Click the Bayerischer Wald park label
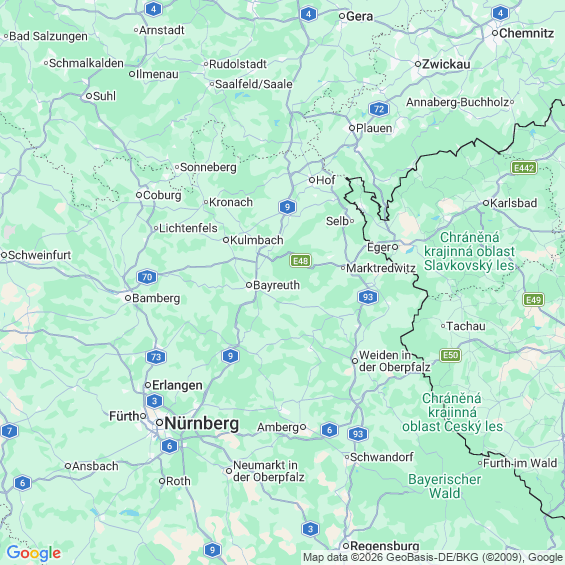Viewport: 565px width, 565px height. click(x=444, y=486)
